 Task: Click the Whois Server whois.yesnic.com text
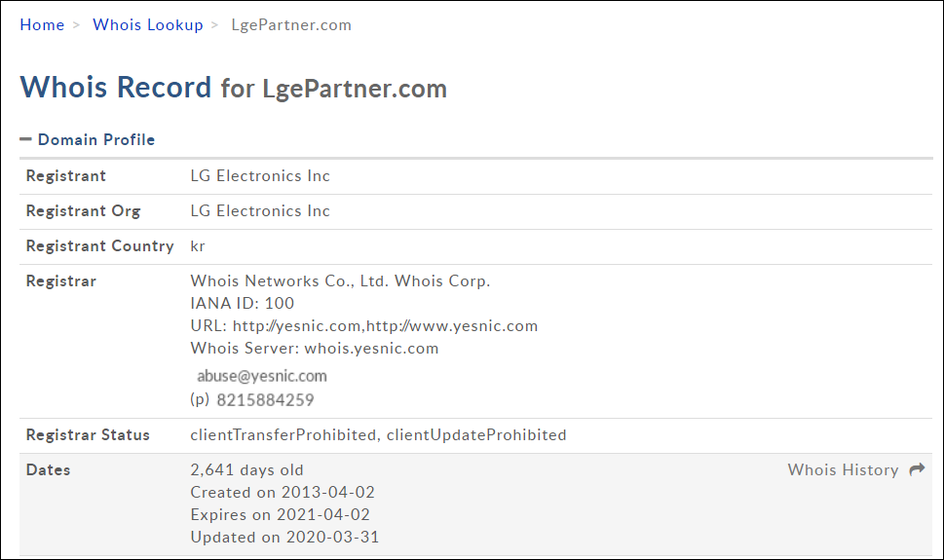(315, 349)
